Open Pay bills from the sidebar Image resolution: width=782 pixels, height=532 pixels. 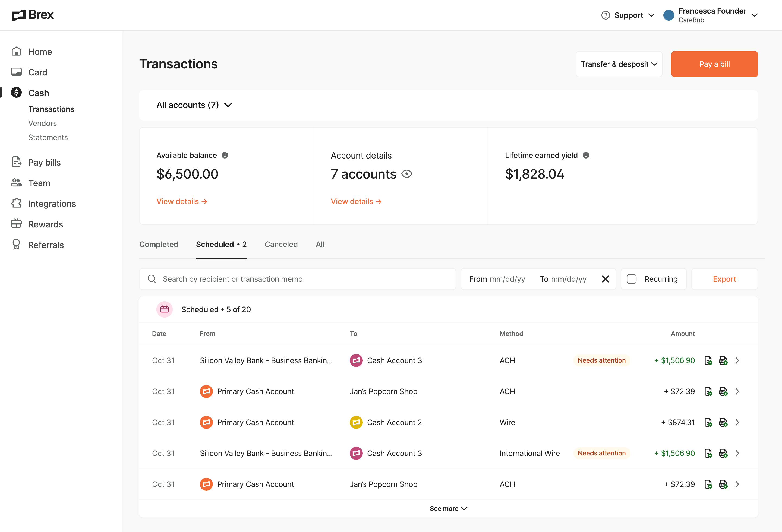pos(45,162)
